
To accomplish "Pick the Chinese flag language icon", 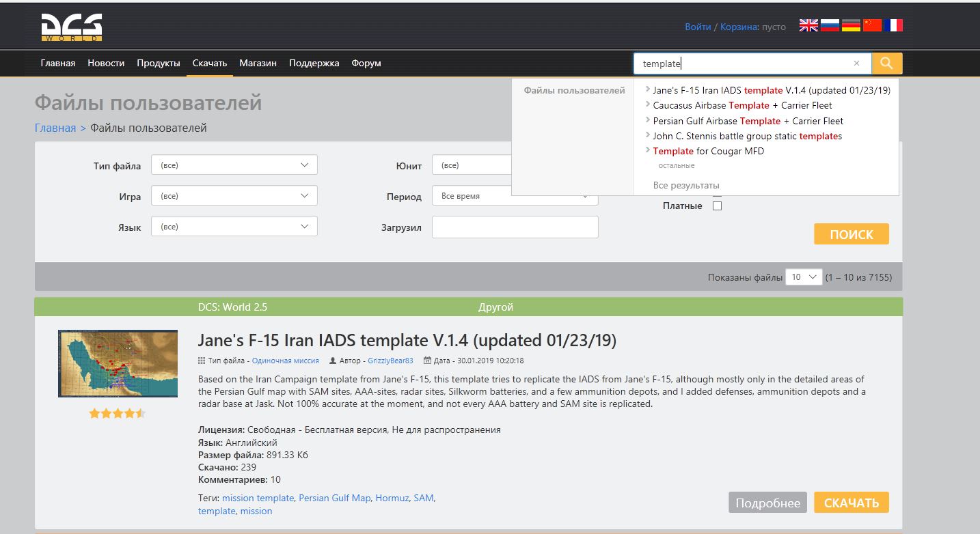I will click(872, 25).
